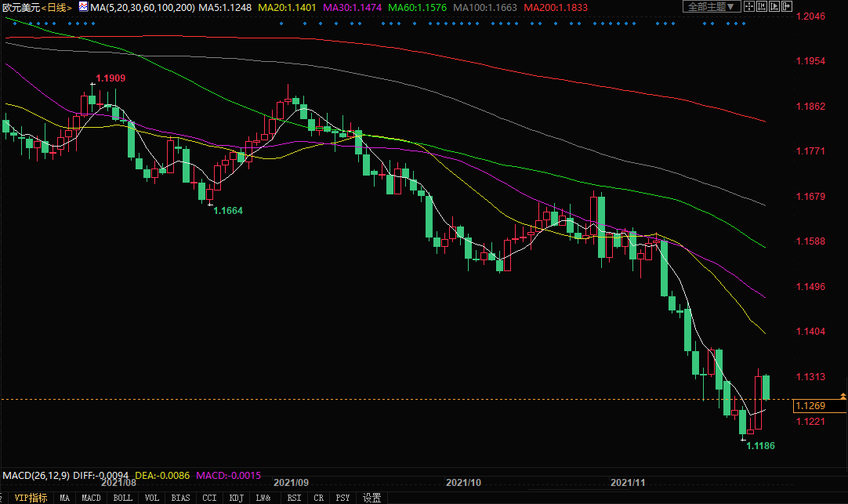This screenshot has height=504, width=848.
Task: Select the VOL indicator tab
Action: (x=152, y=498)
